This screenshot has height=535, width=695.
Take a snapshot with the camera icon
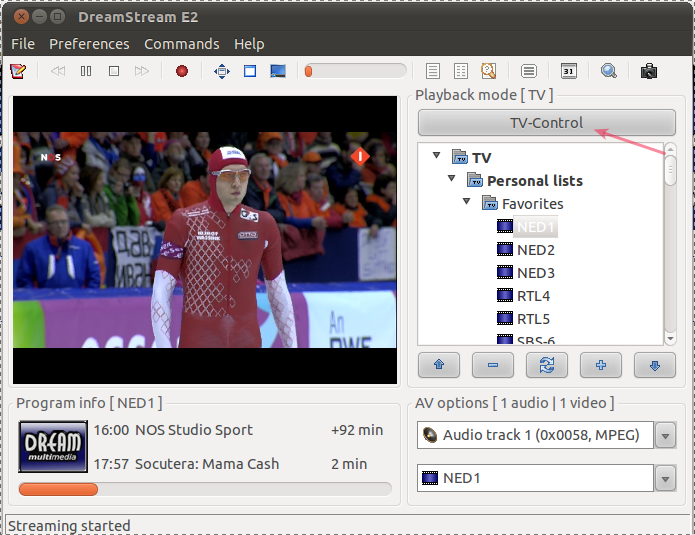click(649, 71)
